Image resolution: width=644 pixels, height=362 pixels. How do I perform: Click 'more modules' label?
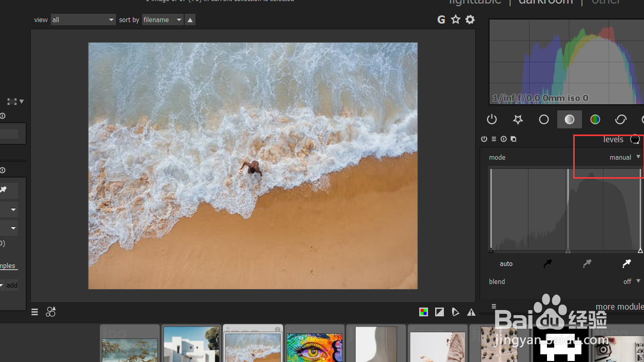pyautogui.click(x=619, y=307)
